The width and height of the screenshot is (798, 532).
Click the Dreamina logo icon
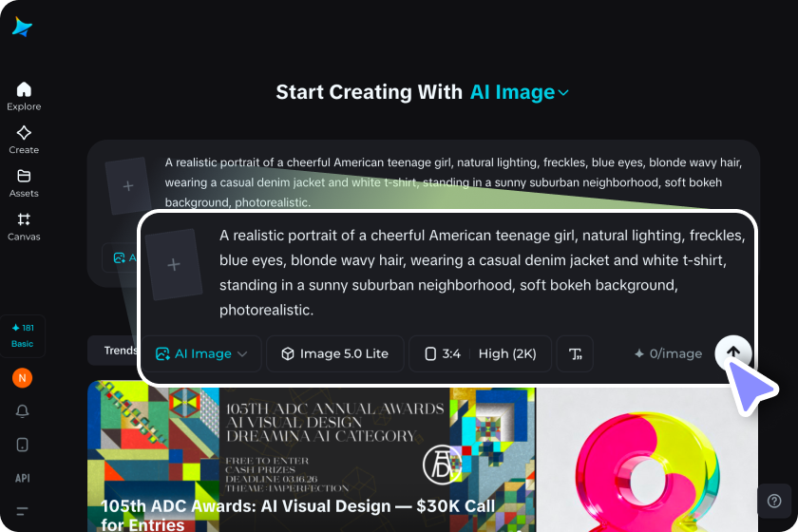coord(23,27)
